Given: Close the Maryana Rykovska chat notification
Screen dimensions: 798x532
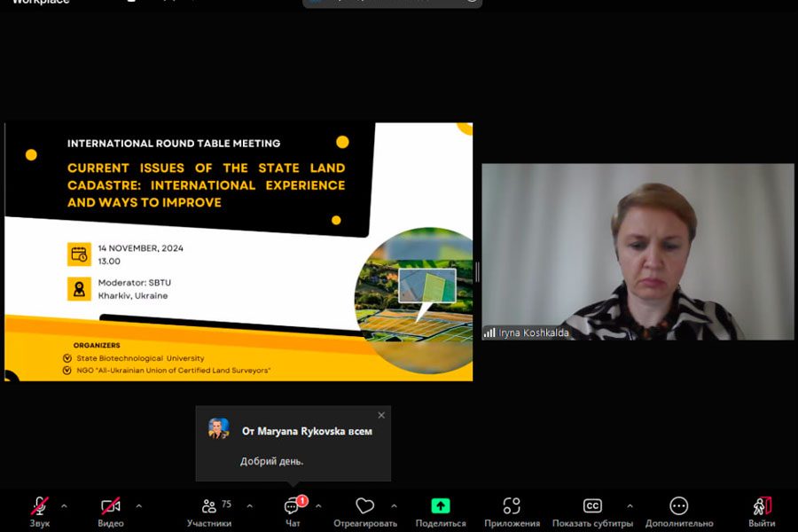Looking at the screenshot, I should (x=381, y=416).
